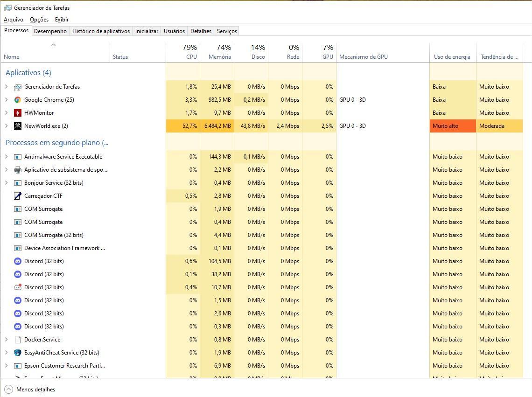This screenshot has width=532, height=397.
Task: Click the Bonjour Service icon
Action: (x=18, y=183)
